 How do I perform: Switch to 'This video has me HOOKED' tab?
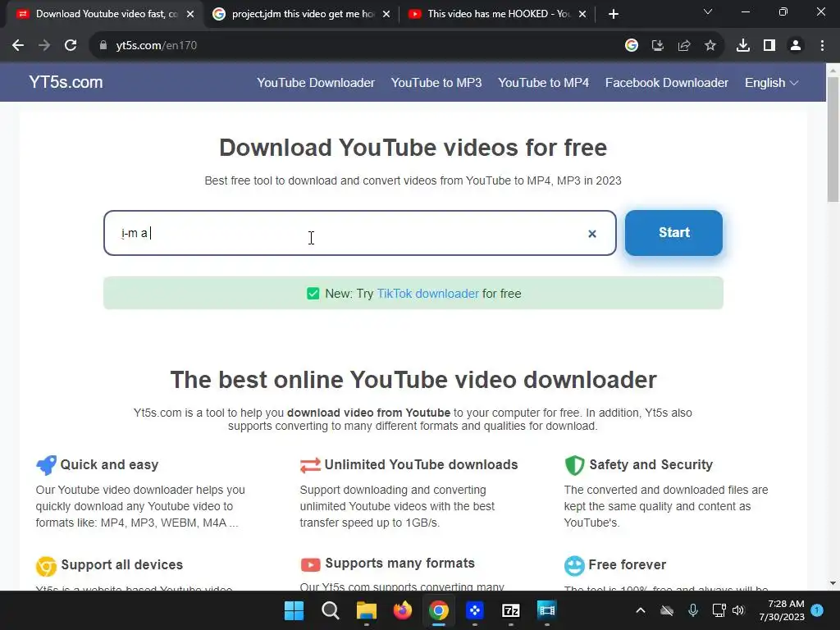tap(499, 14)
